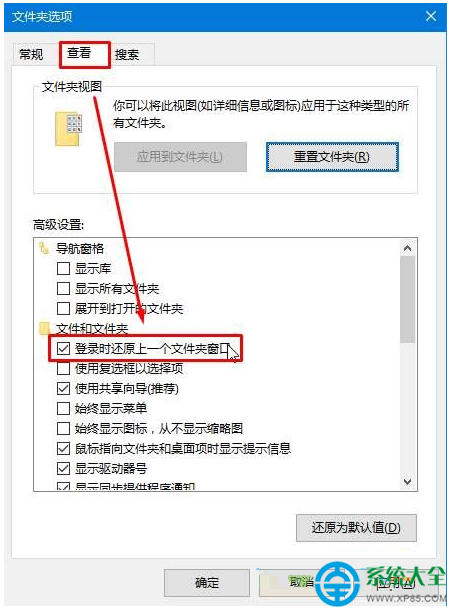Switch to the 搜索 tab
The image size is (449, 609).
click(127, 55)
